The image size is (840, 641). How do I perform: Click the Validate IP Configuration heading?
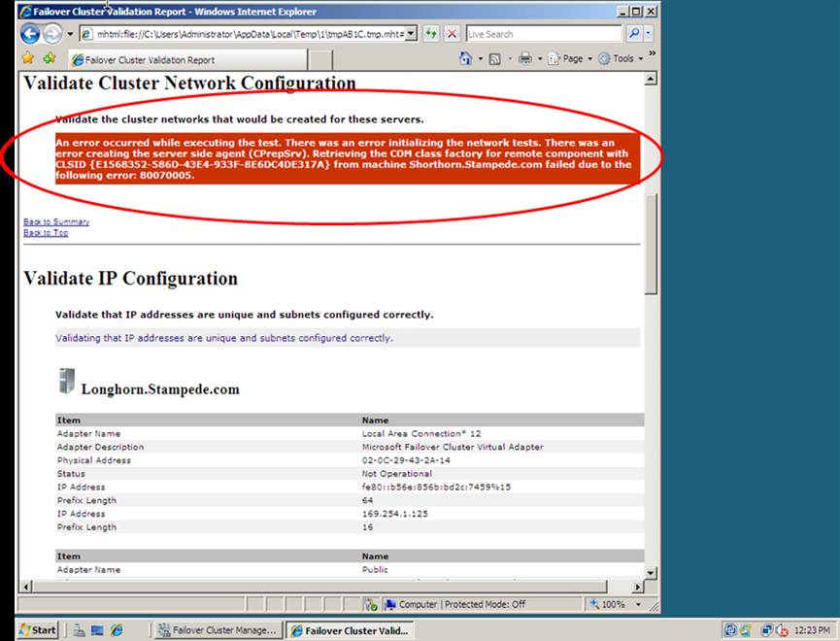(x=130, y=278)
